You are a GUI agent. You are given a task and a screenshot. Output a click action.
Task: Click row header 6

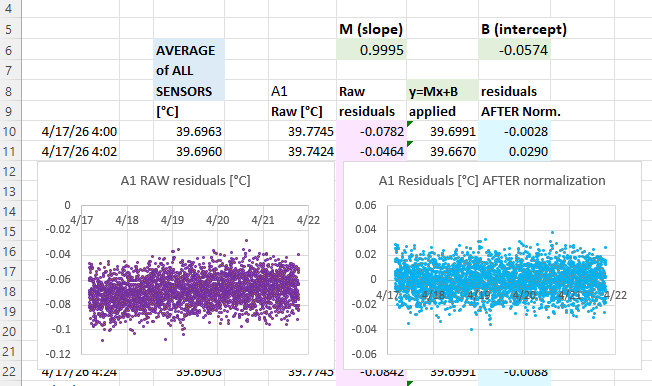[x=10, y=50]
